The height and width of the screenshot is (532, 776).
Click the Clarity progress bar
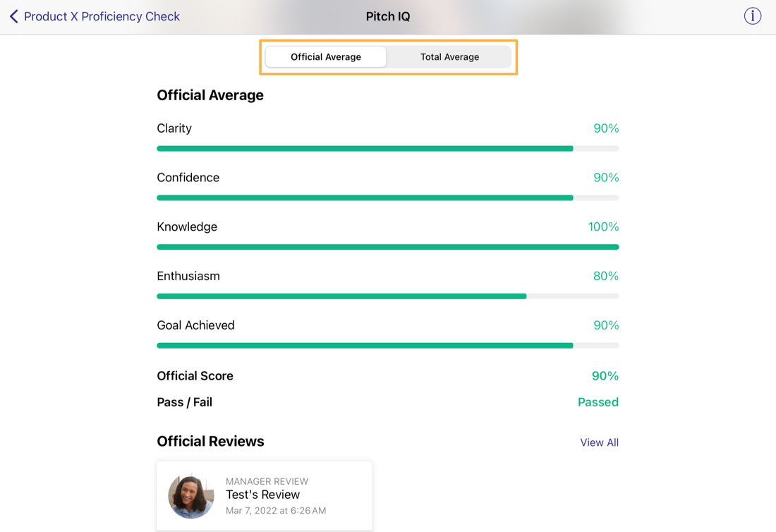click(x=387, y=148)
